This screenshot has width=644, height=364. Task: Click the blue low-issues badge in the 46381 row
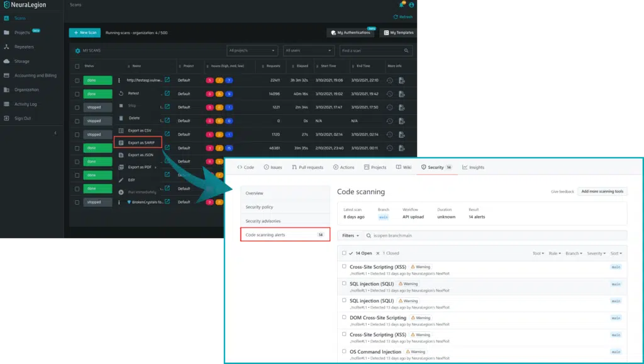229,148
